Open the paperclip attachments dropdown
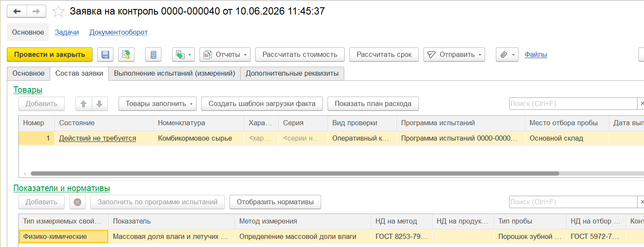 coord(507,55)
